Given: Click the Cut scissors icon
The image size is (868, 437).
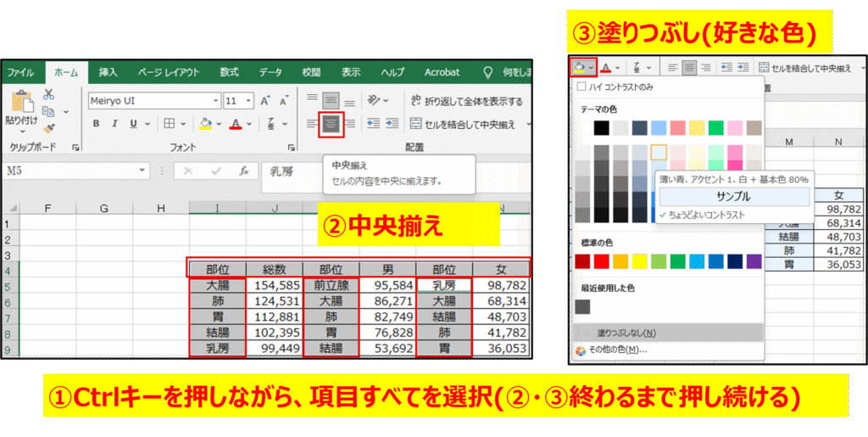Looking at the screenshot, I should click(x=49, y=94).
